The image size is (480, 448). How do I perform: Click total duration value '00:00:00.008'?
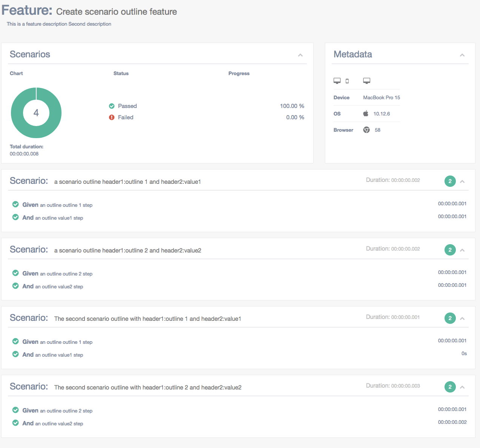(x=24, y=154)
